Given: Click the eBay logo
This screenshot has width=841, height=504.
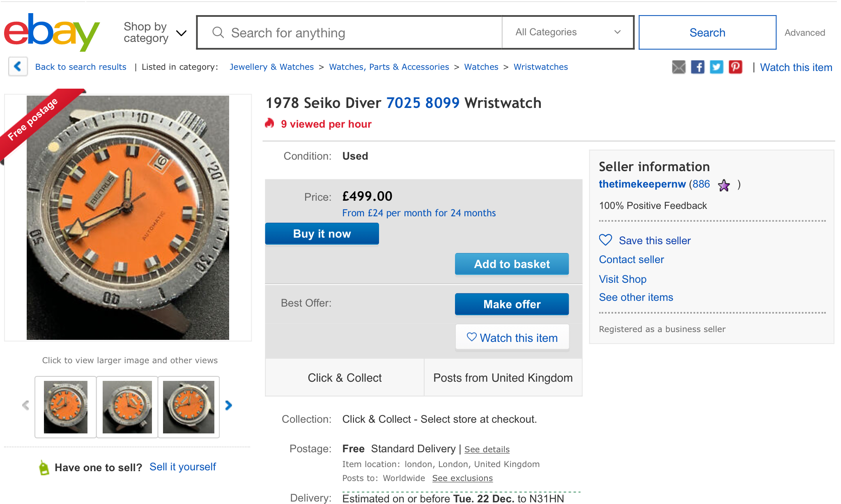Looking at the screenshot, I should coord(52,32).
